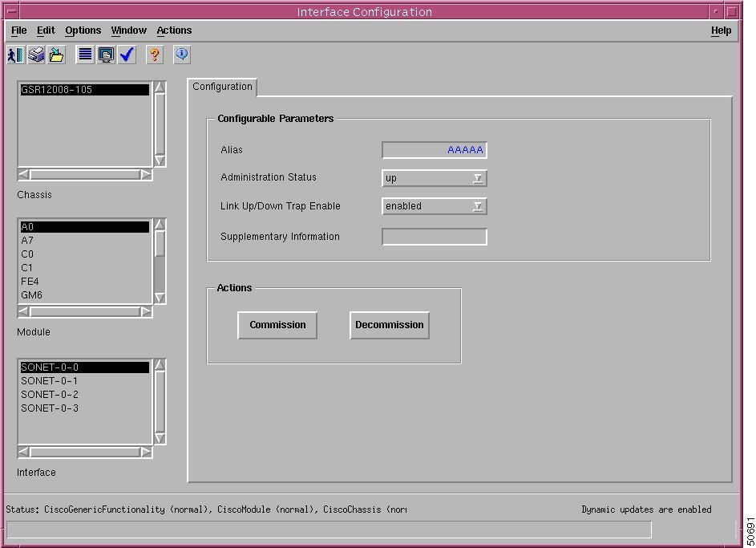Click the blue checkmark toolbar icon

pos(127,55)
